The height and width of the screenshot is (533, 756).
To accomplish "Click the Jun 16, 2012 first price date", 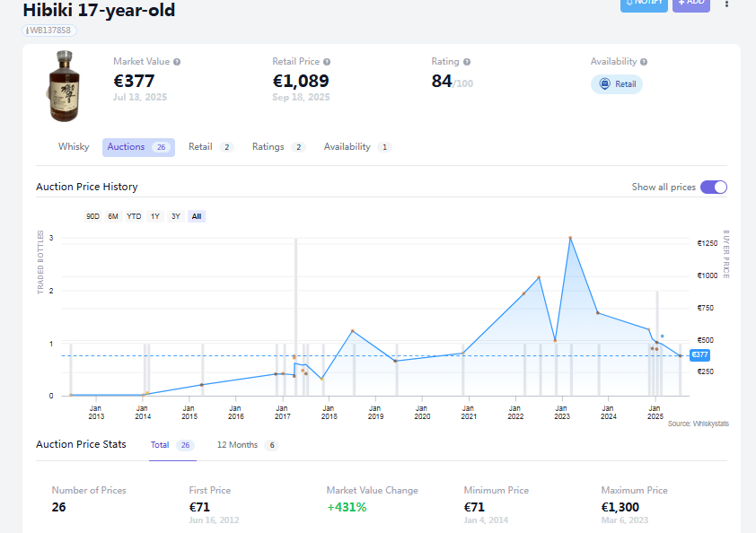I will 214,520.
